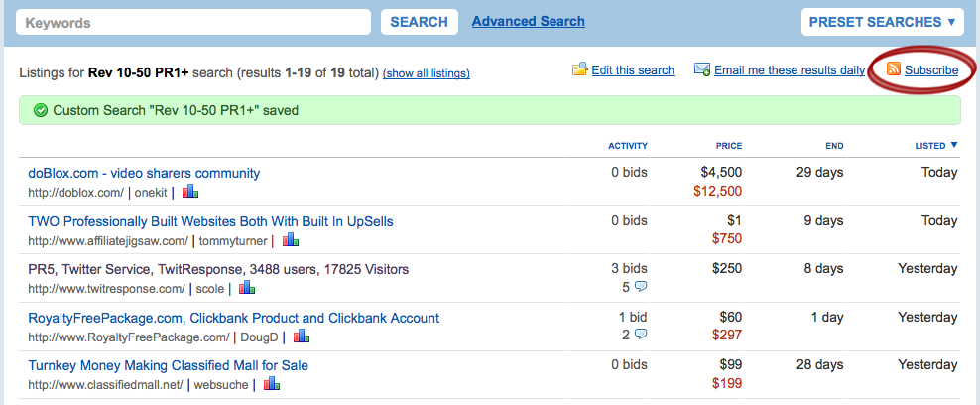Click the $199 red price
Image resolution: width=980 pixels, height=405 pixels.
727,383
